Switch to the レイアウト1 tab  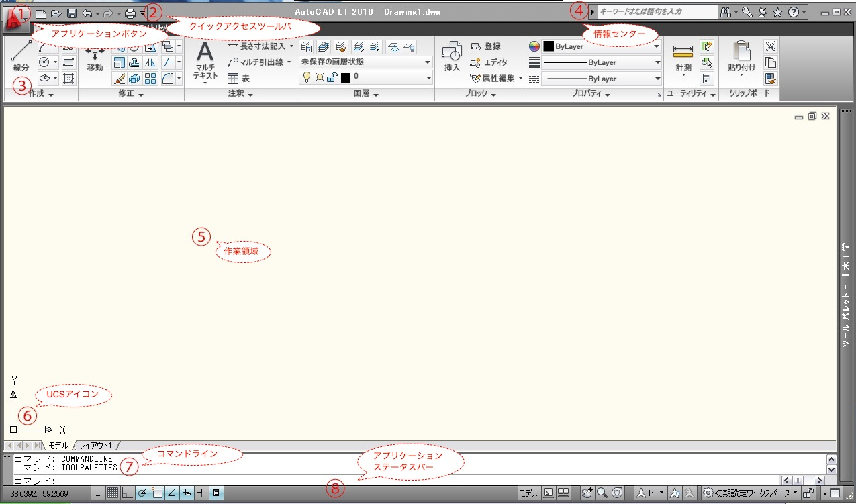click(x=97, y=445)
